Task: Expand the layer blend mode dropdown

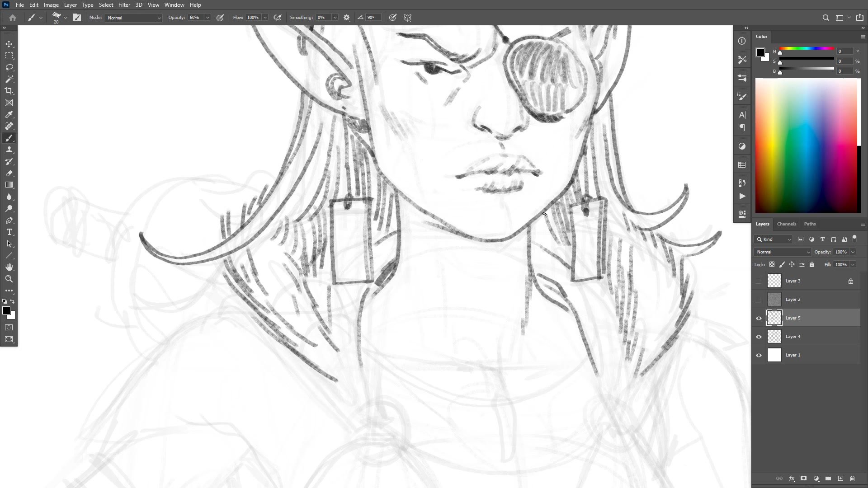Action: (782, 252)
